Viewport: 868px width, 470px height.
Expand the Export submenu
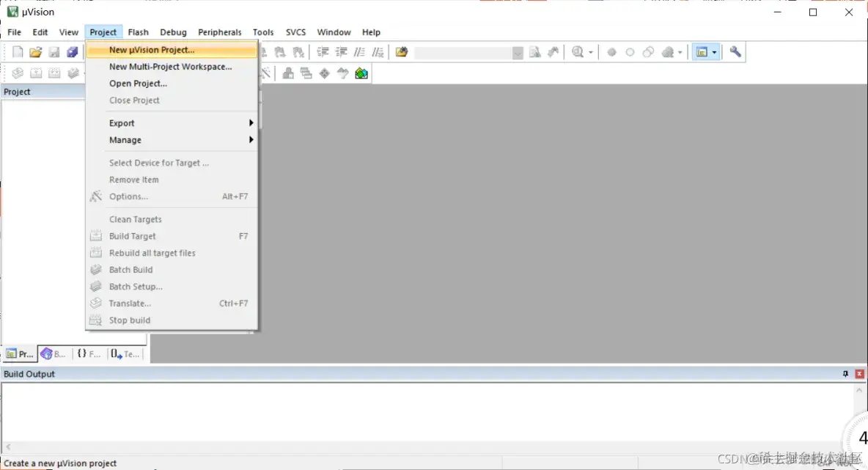(x=172, y=123)
